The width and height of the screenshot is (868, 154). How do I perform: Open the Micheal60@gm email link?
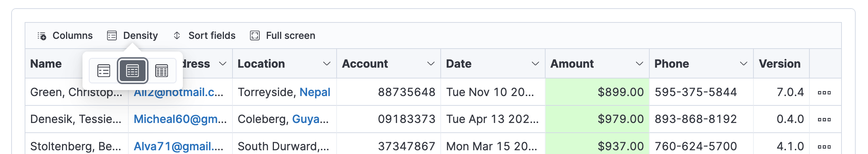click(x=180, y=119)
